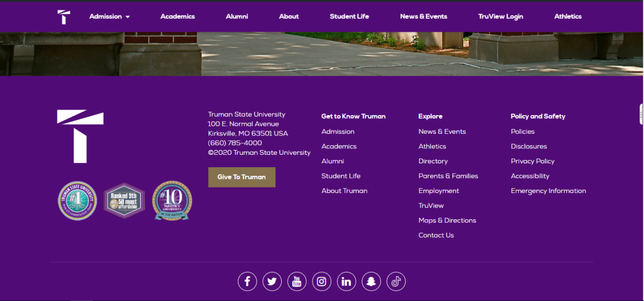This screenshot has height=301, width=644.
Task: Click the Explore heading
Action: click(x=430, y=116)
